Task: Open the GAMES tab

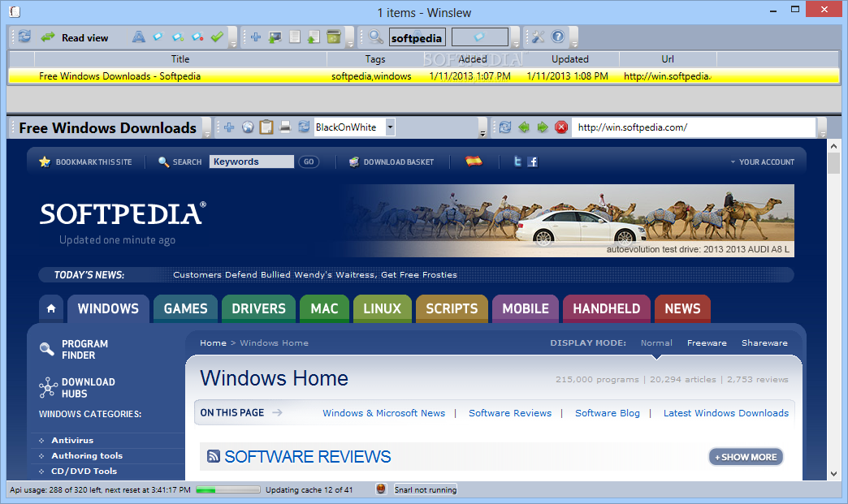Action: tap(185, 308)
